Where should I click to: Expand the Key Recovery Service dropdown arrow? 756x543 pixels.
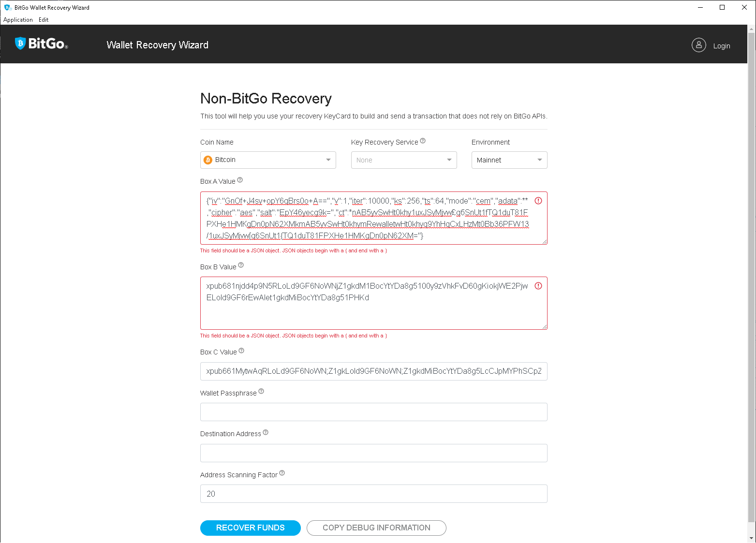click(x=449, y=160)
